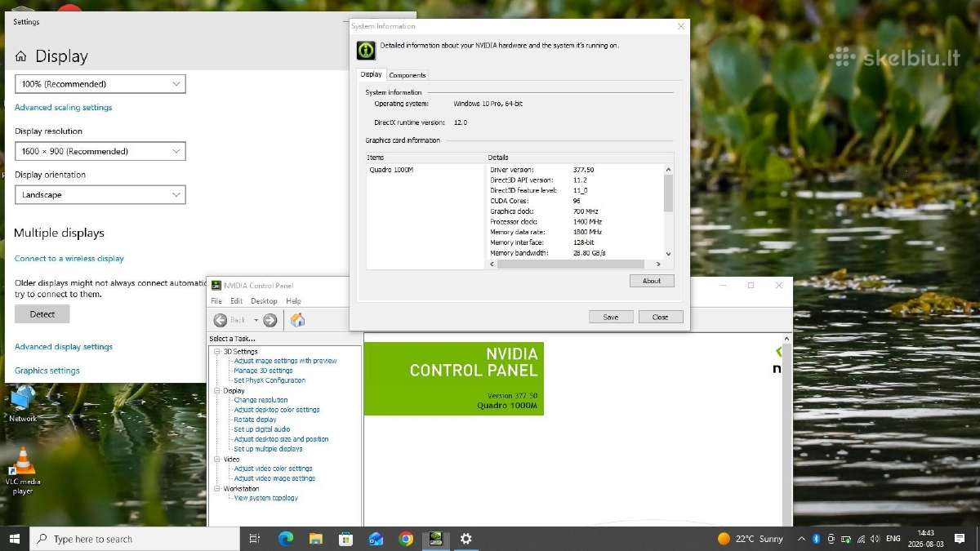This screenshot has width=980, height=551.
Task: Click the ENG language indicator
Action: 893,539
